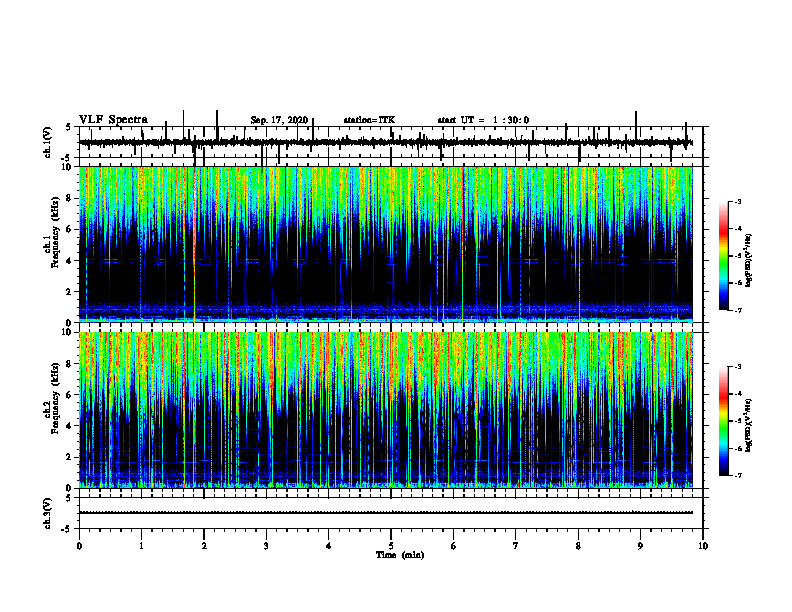Click the "Time (min)" x-axis label
This screenshot has width=792, height=612.
coord(400,555)
